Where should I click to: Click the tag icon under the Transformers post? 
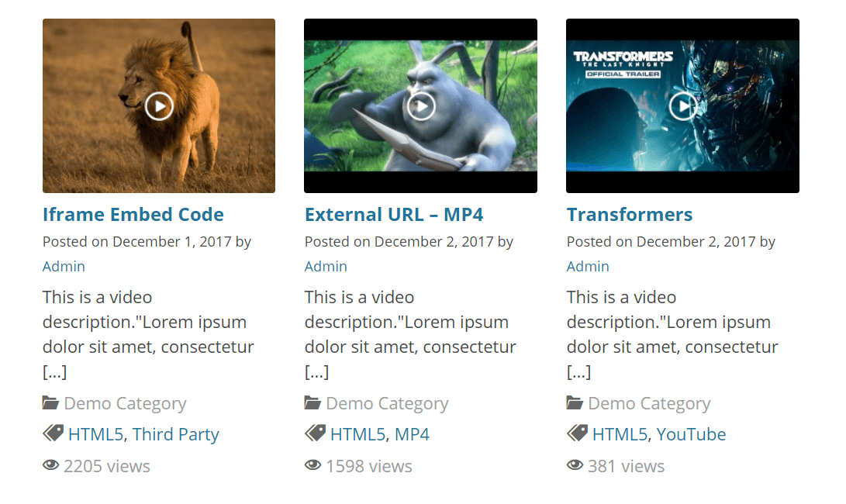pyautogui.click(x=576, y=433)
